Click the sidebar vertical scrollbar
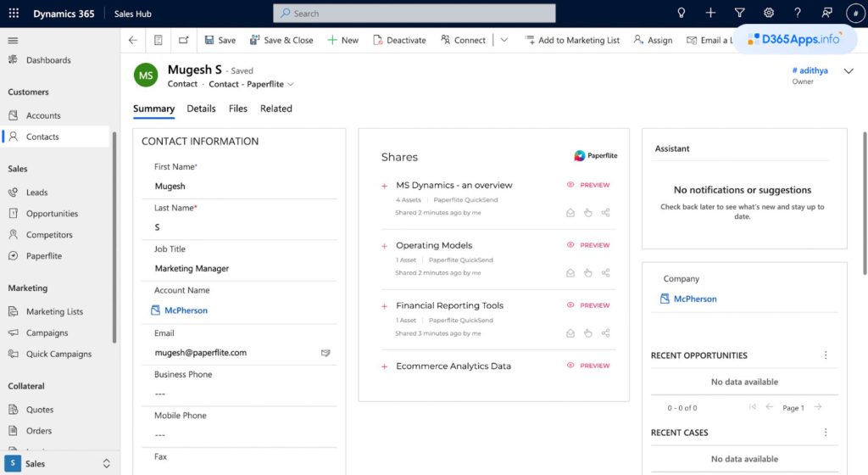Screen dimensions: 868x475 tap(114, 237)
